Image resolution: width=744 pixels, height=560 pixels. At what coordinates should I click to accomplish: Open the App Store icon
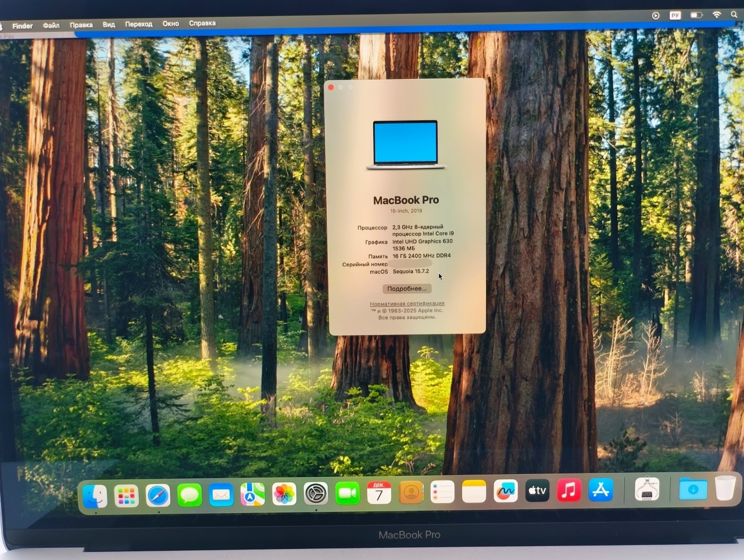point(601,491)
